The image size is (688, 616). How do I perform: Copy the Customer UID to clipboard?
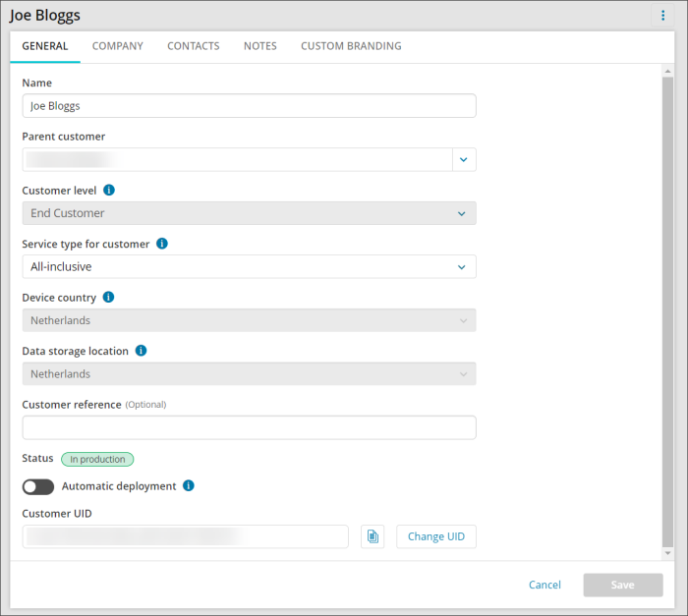373,536
